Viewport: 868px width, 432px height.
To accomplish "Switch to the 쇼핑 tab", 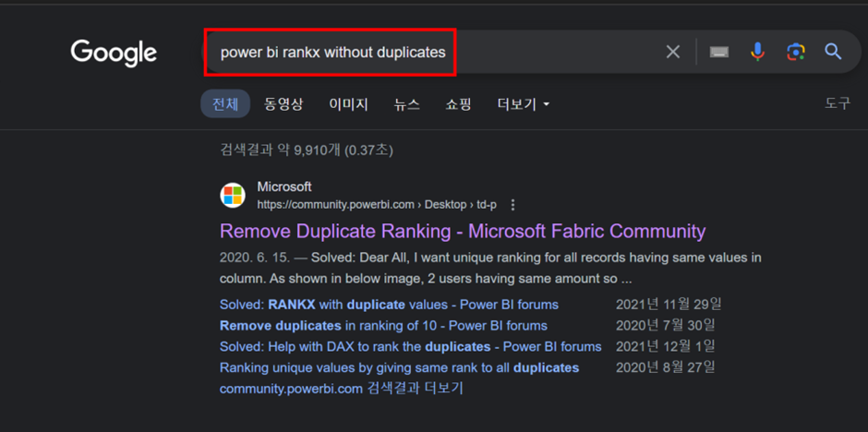I will [458, 104].
